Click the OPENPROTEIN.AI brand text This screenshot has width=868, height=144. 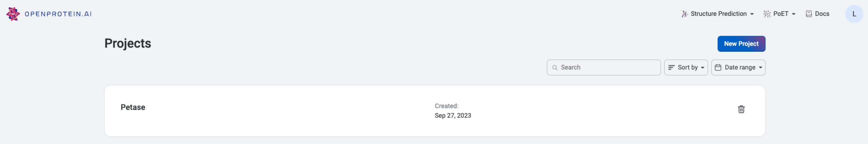pos(58,14)
